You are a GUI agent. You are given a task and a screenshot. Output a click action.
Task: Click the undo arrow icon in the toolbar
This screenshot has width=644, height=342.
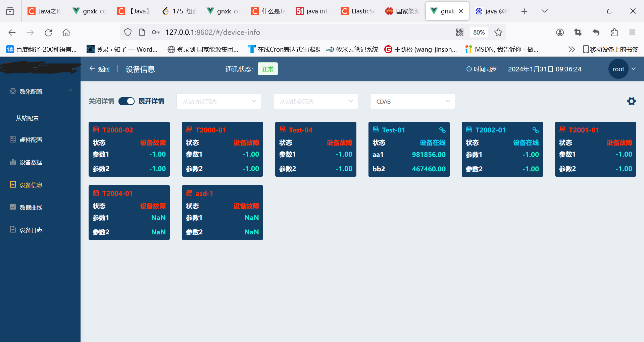click(596, 32)
